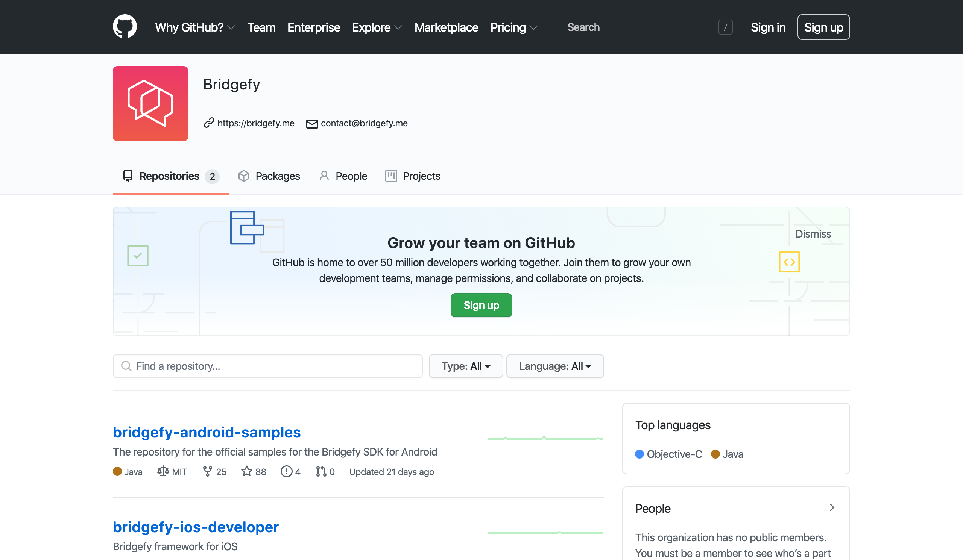The image size is (963, 560).
Task: Click the Java color dot in Top languages
Action: [x=715, y=454]
